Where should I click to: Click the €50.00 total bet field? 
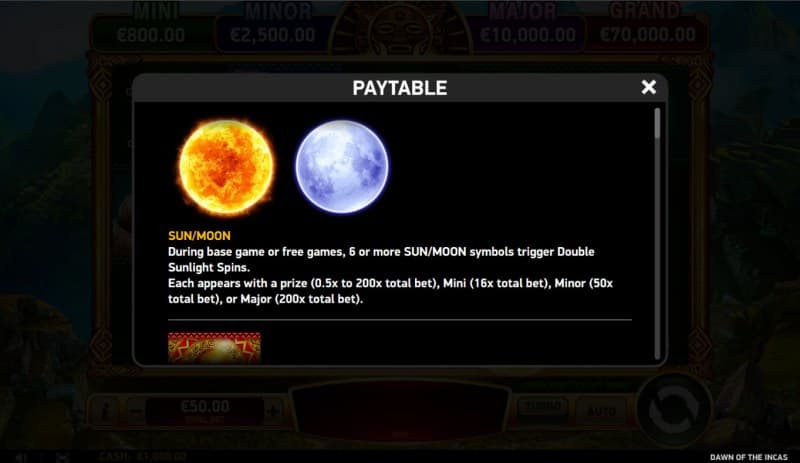coord(205,410)
